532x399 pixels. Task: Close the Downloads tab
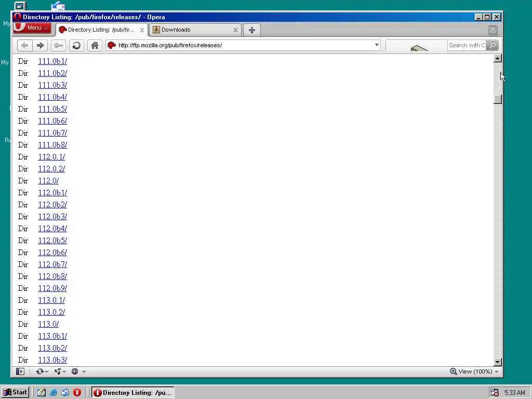click(235, 30)
